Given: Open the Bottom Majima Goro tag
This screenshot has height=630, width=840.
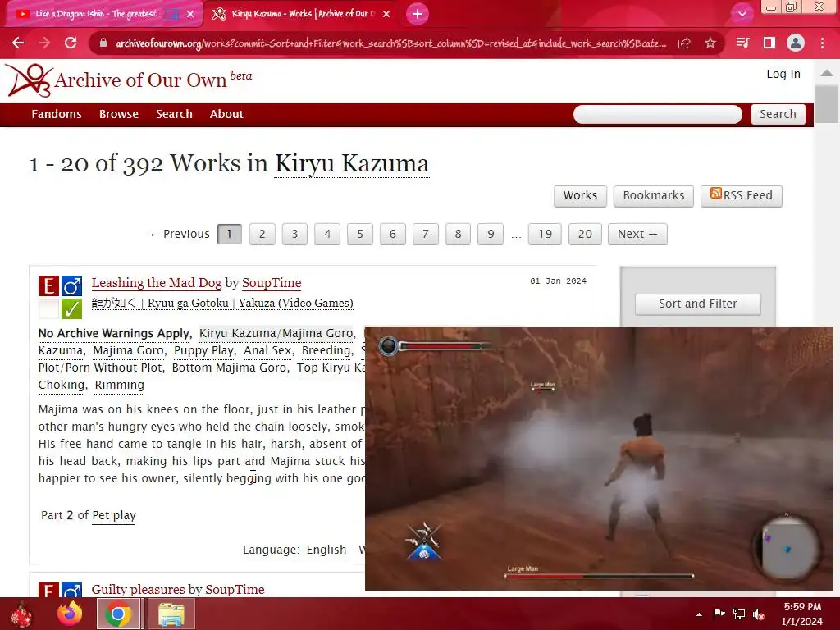Looking at the screenshot, I should (x=230, y=367).
